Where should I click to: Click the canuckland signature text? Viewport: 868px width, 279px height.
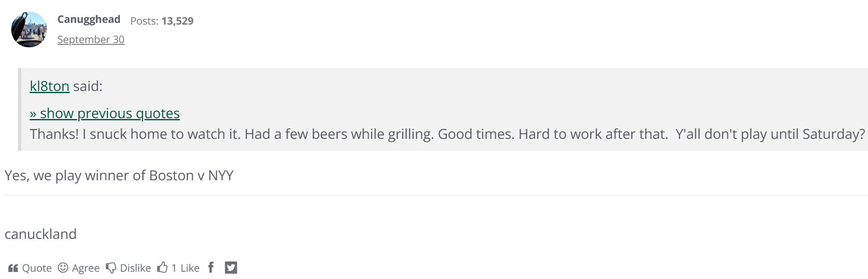(41, 234)
